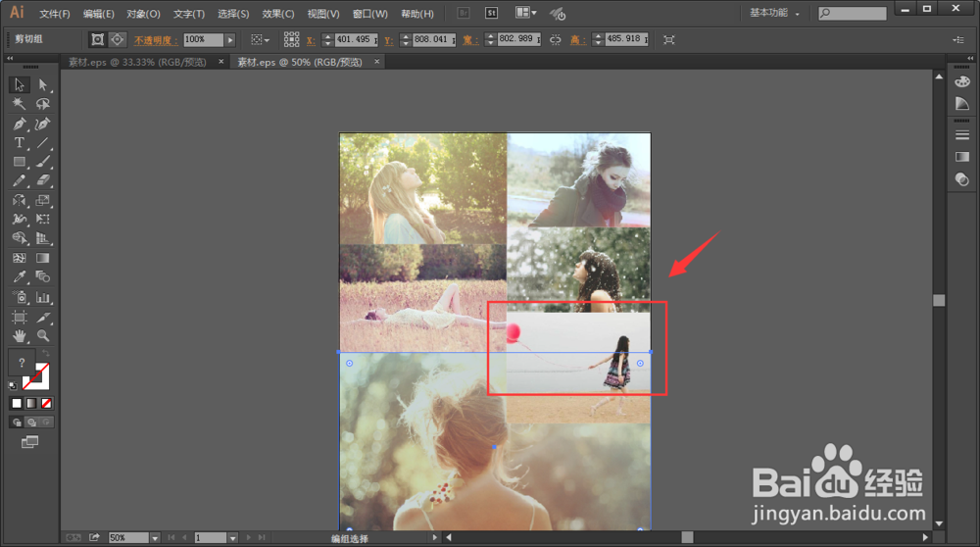
Task: Set paint mode to Gradient
Action: pyautogui.click(x=31, y=403)
